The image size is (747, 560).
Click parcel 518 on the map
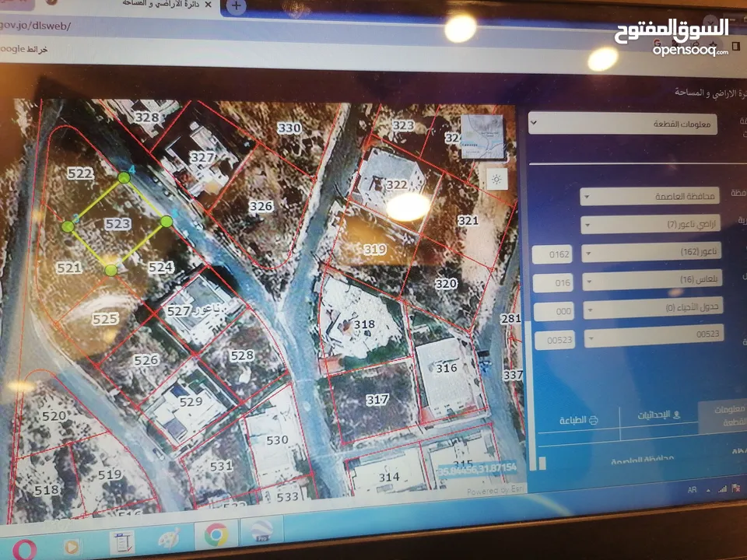click(47, 490)
